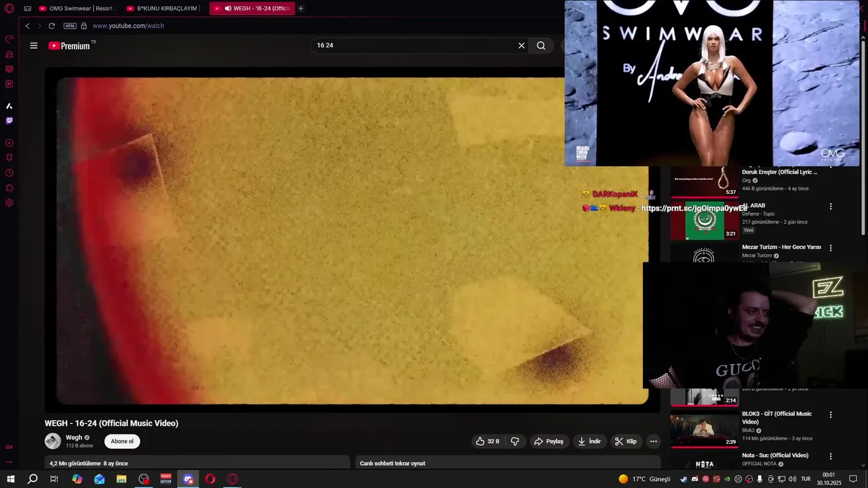Open the player circle icon in sidebar
Image resolution: width=868 pixels, height=488 pixels.
pyautogui.click(x=9, y=143)
